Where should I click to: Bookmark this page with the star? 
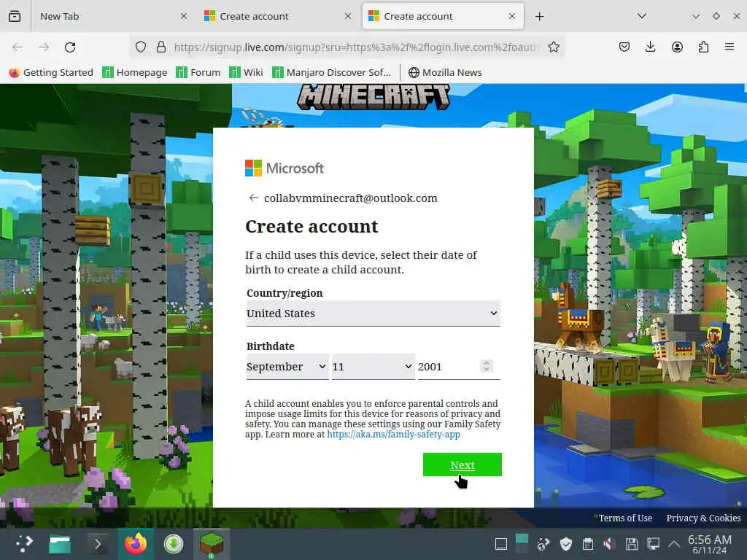click(x=553, y=47)
